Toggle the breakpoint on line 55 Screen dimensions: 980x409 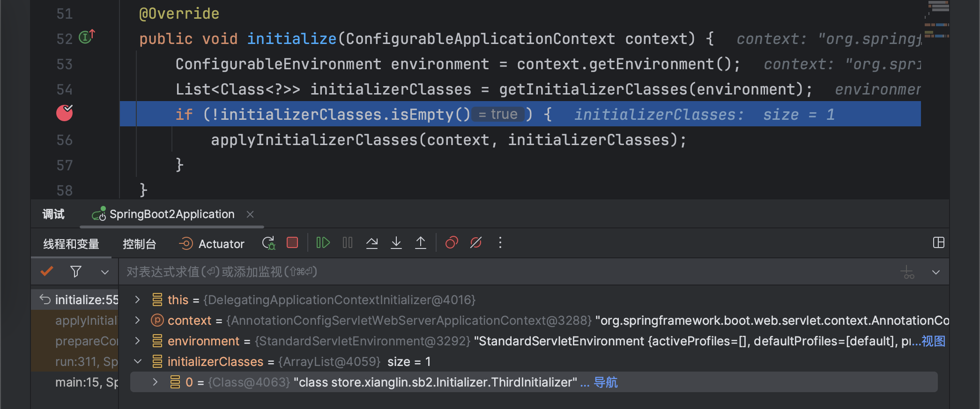pyautogui.click(x=65, y=113)
